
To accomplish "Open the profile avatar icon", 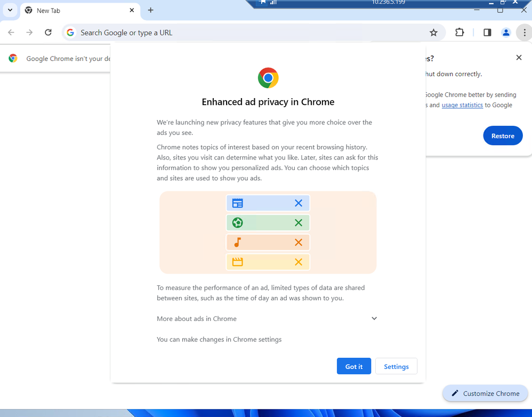I will 505,33.
